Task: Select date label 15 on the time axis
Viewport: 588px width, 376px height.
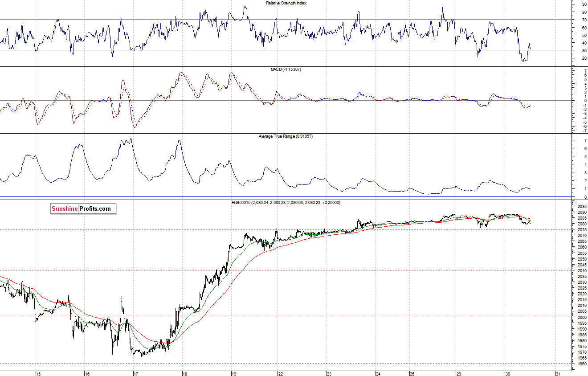Action: coord(38,373)
